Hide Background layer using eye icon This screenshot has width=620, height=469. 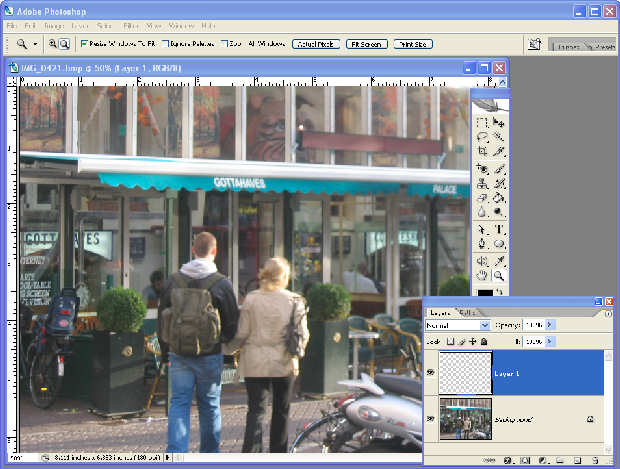pyautogui.click(x=431, y=419)
